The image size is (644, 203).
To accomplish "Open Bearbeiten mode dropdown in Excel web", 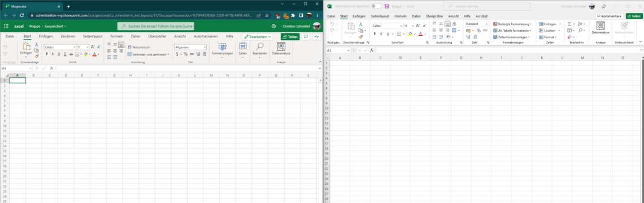I will (x=258, y=37).
